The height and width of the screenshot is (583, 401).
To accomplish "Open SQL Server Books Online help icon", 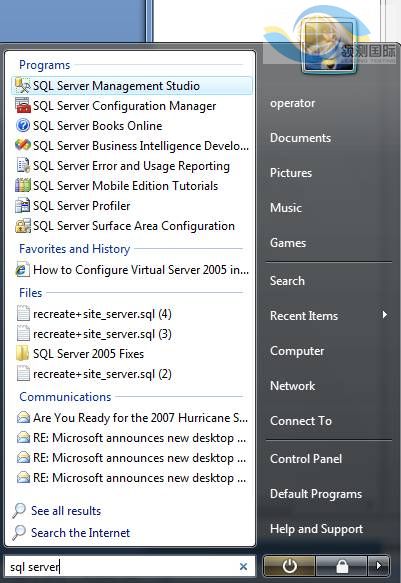I will click(22, 126).
